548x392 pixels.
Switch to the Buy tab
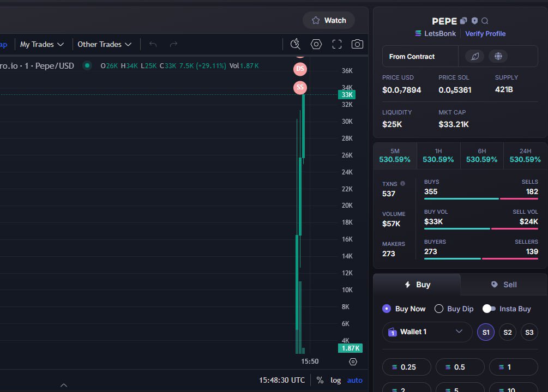click(x=417, y=285)
